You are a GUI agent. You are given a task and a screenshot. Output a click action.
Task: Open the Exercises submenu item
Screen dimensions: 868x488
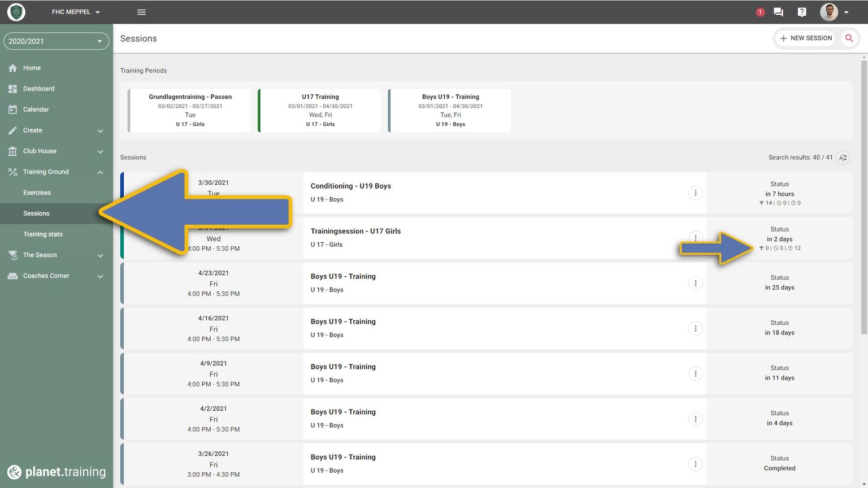point(37,193)
